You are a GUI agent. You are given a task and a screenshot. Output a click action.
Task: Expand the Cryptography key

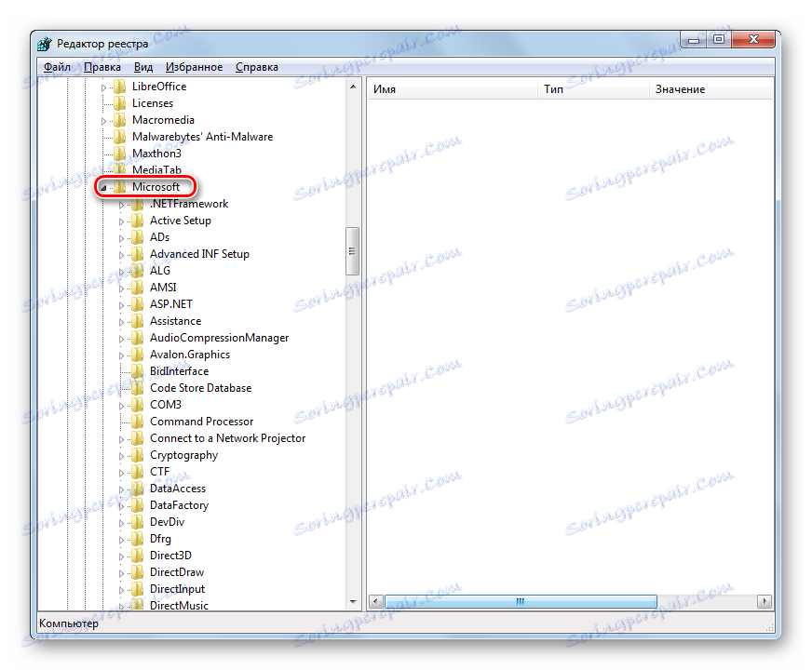[121, 456]
